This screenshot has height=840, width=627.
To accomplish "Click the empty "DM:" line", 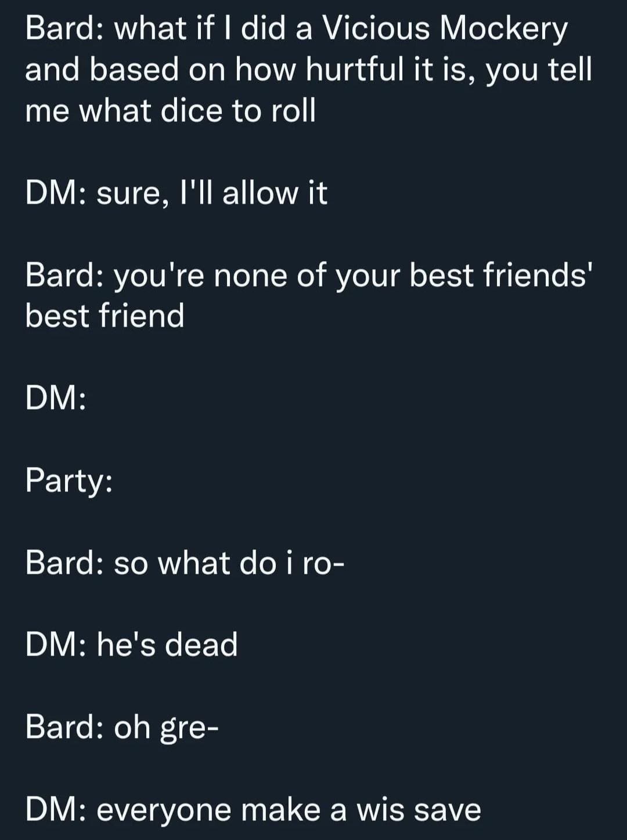I will tap(56, 399).
